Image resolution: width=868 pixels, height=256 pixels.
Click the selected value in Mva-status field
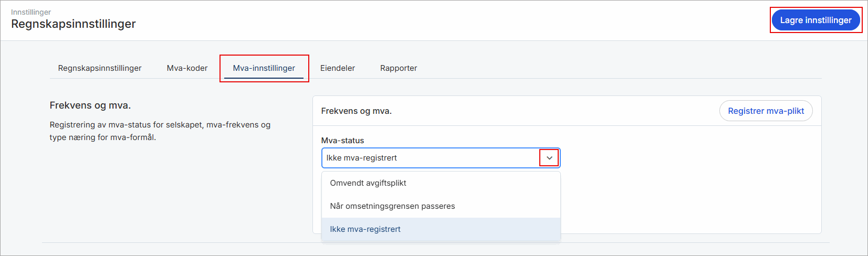click(362, 158)
